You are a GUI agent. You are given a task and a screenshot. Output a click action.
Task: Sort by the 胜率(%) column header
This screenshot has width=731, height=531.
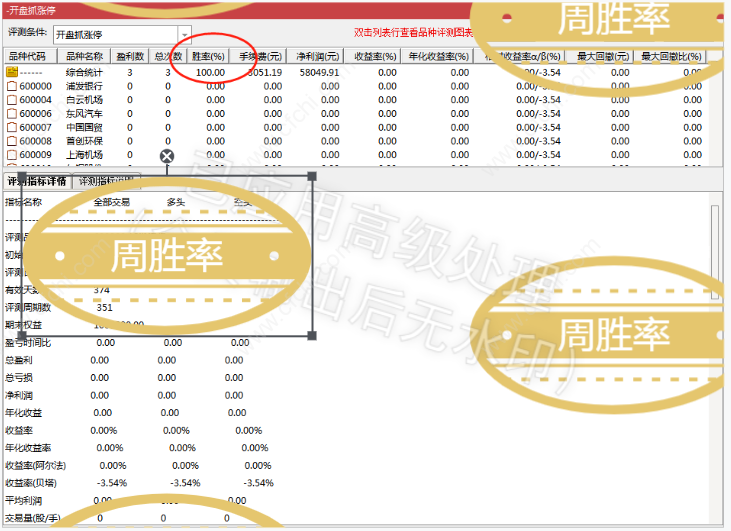click(x=208, y=56)
